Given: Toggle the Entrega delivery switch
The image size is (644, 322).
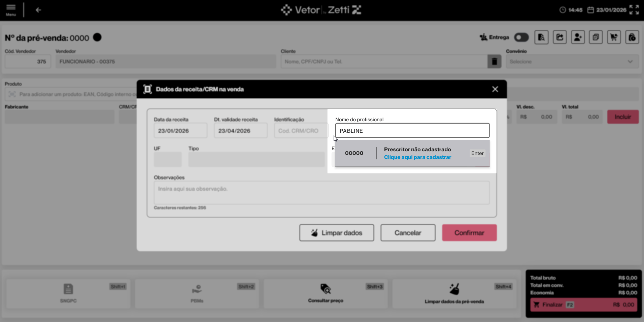Looking at the screenshot, I should click(x=521, y=37).
